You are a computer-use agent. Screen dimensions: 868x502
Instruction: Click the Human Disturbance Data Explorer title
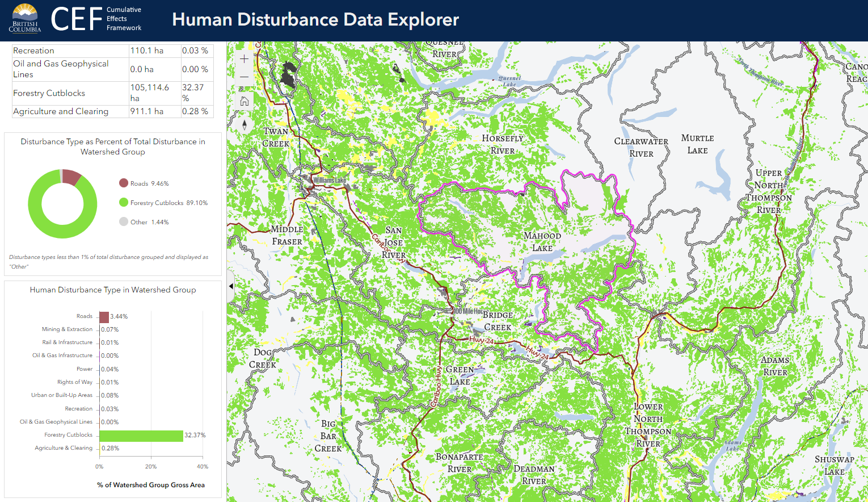point(315,20)
